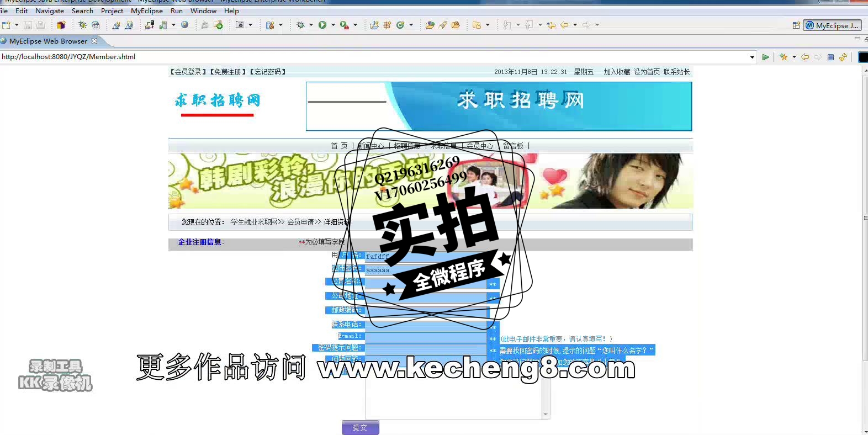Click the Print toolbar icon
Image resolution: width=868 pixels, height=435 pixels.
(x=40, y=25)
